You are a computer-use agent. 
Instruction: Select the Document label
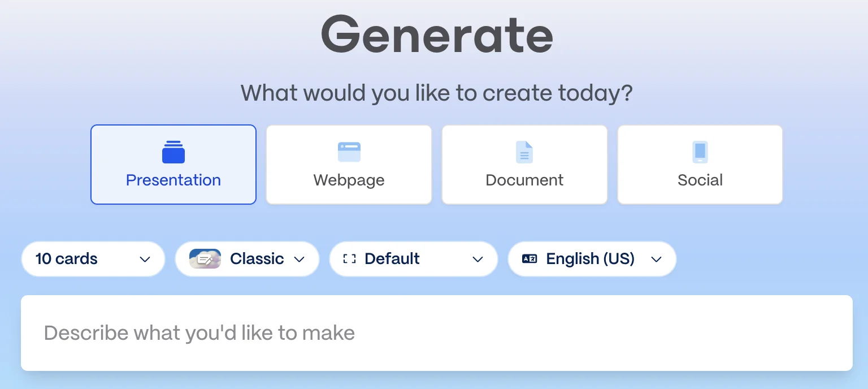pyautogui.click(x=524, y=180)
